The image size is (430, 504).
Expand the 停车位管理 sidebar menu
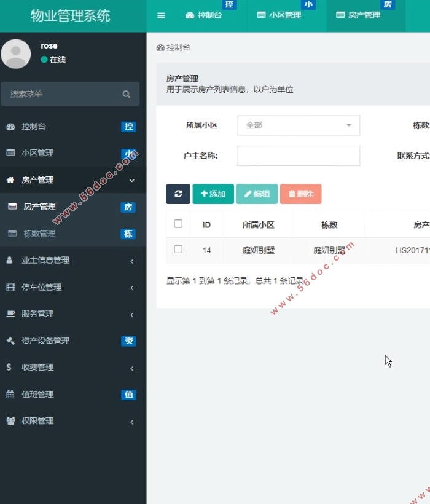tap(73, 287)
